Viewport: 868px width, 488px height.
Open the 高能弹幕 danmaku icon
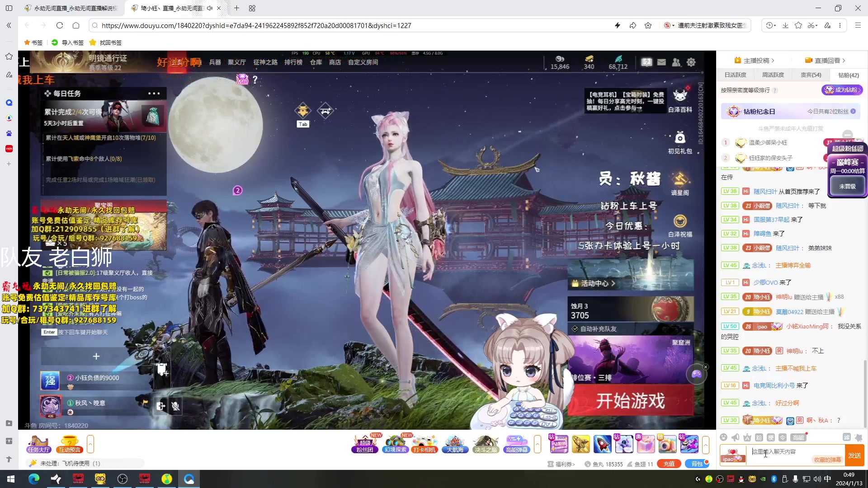(x=516, y=444)
